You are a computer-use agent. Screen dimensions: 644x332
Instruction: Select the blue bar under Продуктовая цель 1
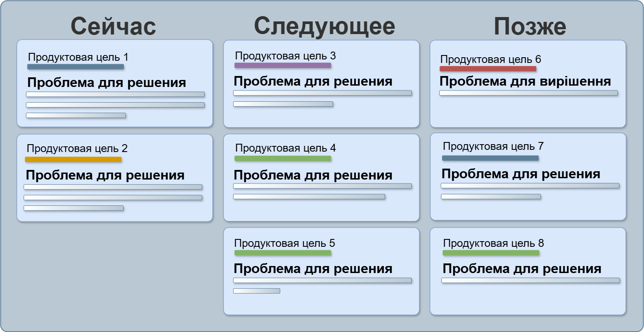coord(75,67)
